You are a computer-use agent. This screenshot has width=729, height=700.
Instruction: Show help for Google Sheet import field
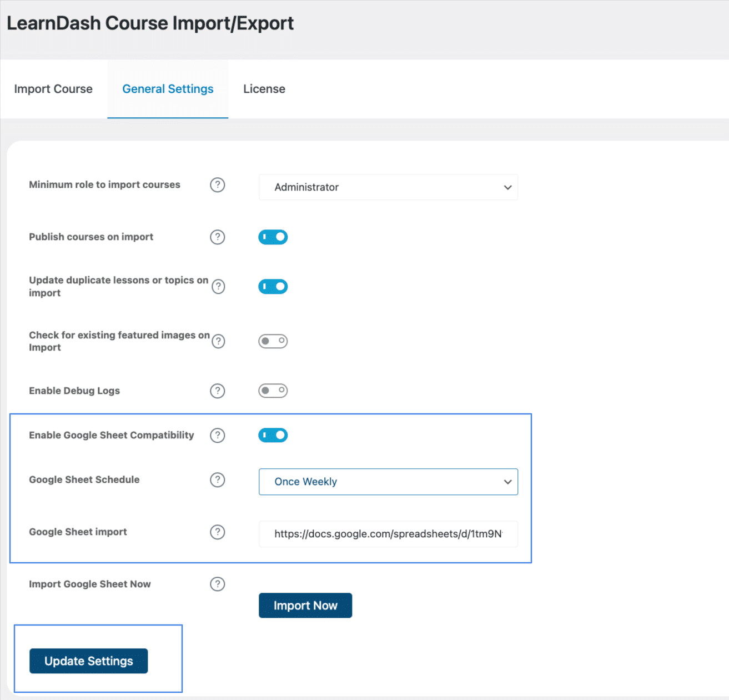point(218,532)
